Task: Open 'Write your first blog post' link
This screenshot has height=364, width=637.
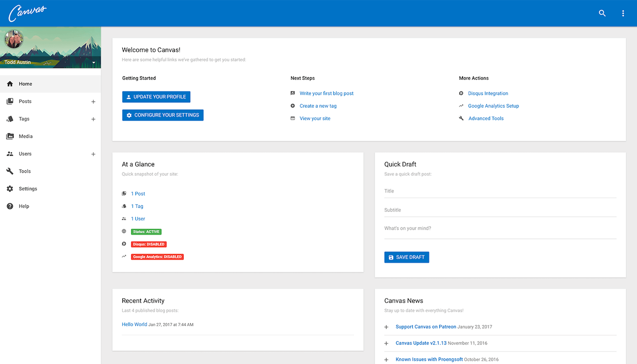Action: tap(327, 93)
